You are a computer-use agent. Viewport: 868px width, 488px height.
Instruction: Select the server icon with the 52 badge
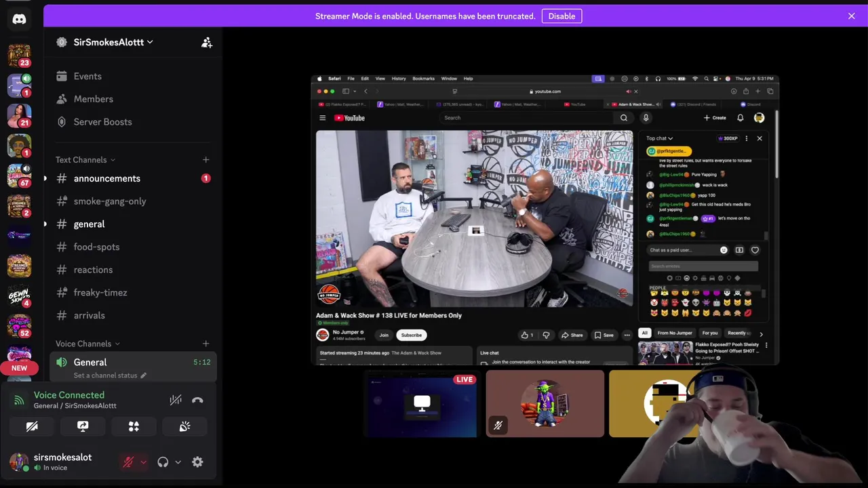[x=19, y=326]
